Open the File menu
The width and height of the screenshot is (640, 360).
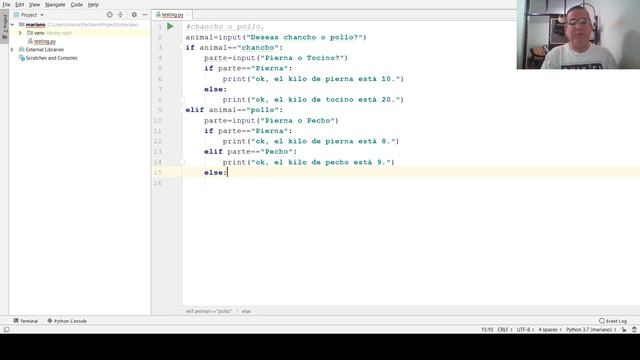pyautogui.click(x=6, y=4)
